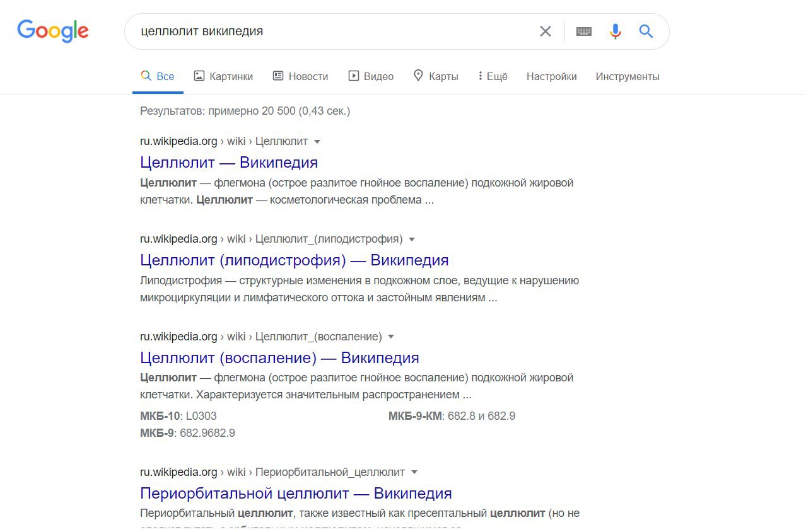
Task: Click the Инструменты button
Action: (x=628, y=76)
